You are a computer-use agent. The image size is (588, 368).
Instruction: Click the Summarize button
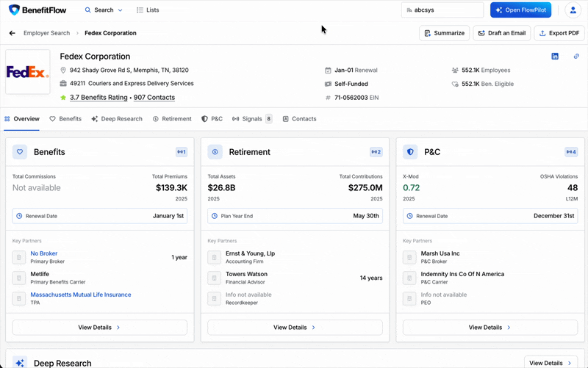coord(444,33)
